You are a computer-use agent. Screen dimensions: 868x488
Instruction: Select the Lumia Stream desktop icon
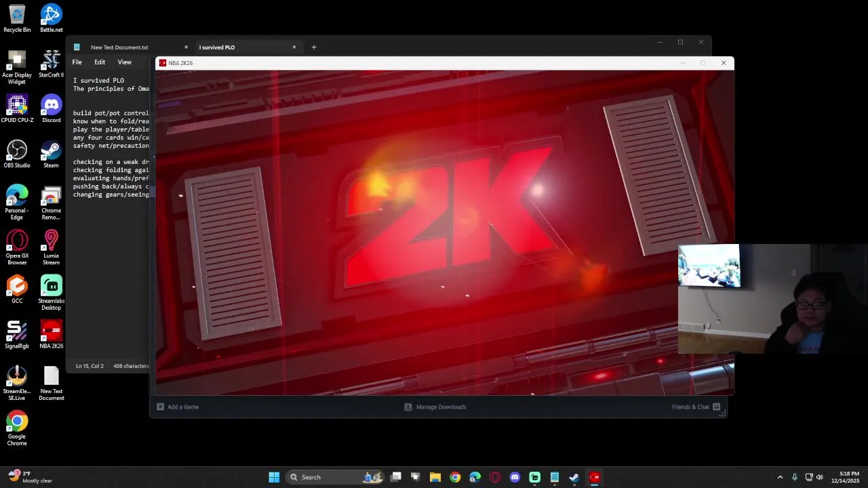[51, 248]
